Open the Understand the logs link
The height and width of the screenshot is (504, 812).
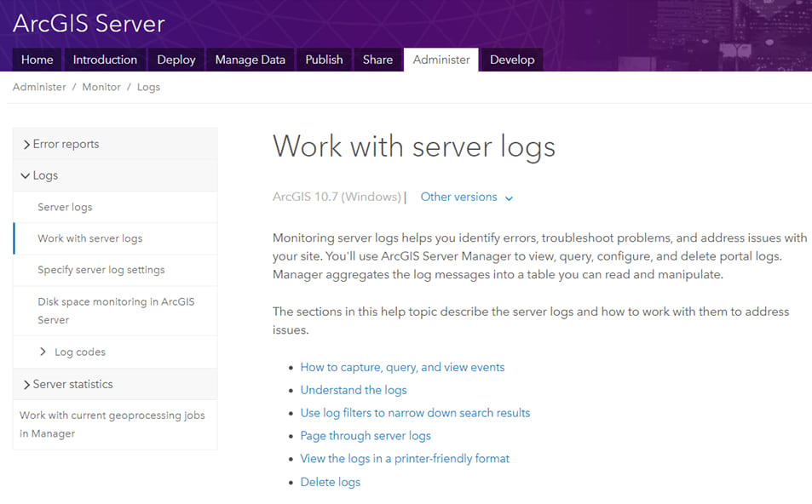click(354, 390)
